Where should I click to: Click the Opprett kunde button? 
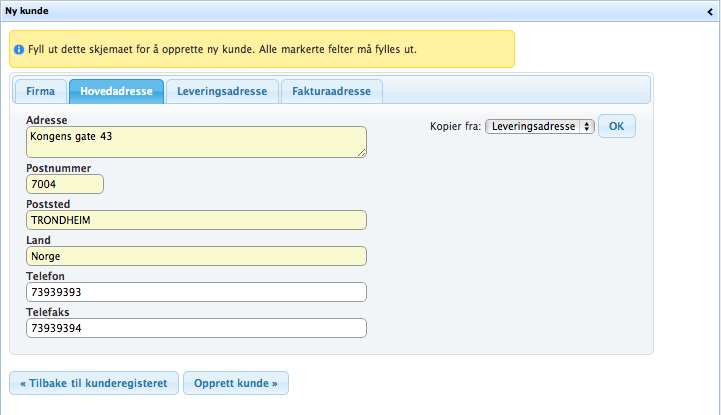pos(238,383)
